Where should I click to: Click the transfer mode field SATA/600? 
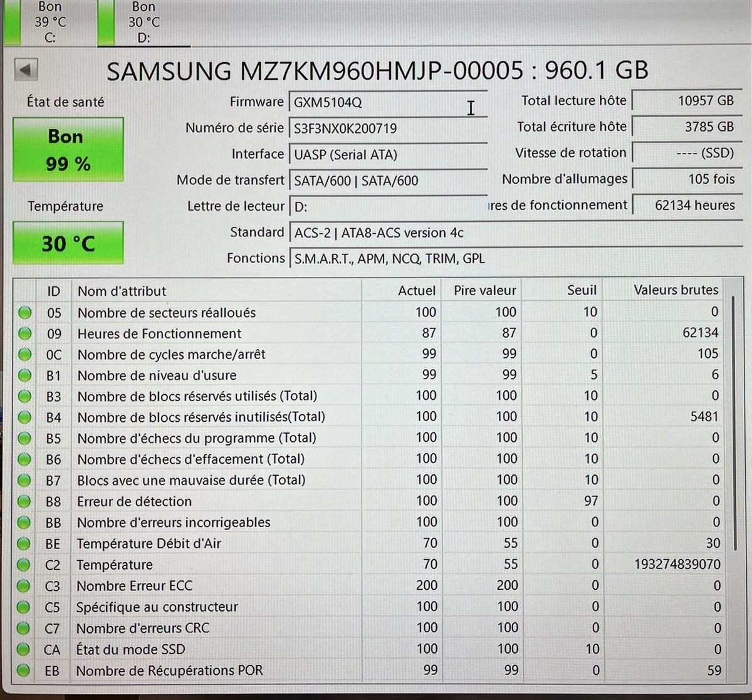[x=388, y=180]
